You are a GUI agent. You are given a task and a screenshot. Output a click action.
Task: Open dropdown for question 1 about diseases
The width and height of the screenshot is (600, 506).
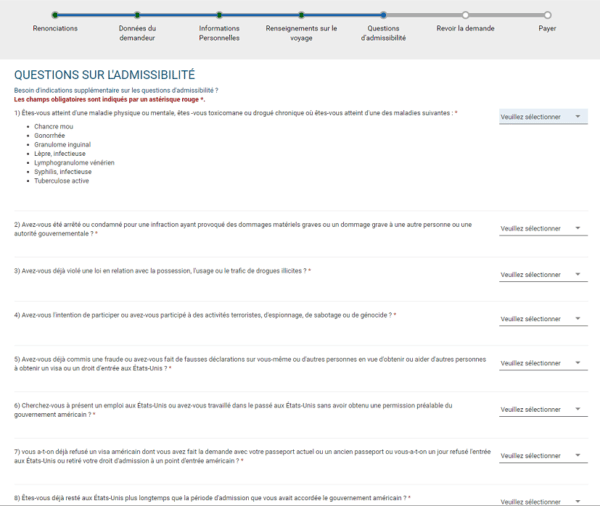click(543, 117)
